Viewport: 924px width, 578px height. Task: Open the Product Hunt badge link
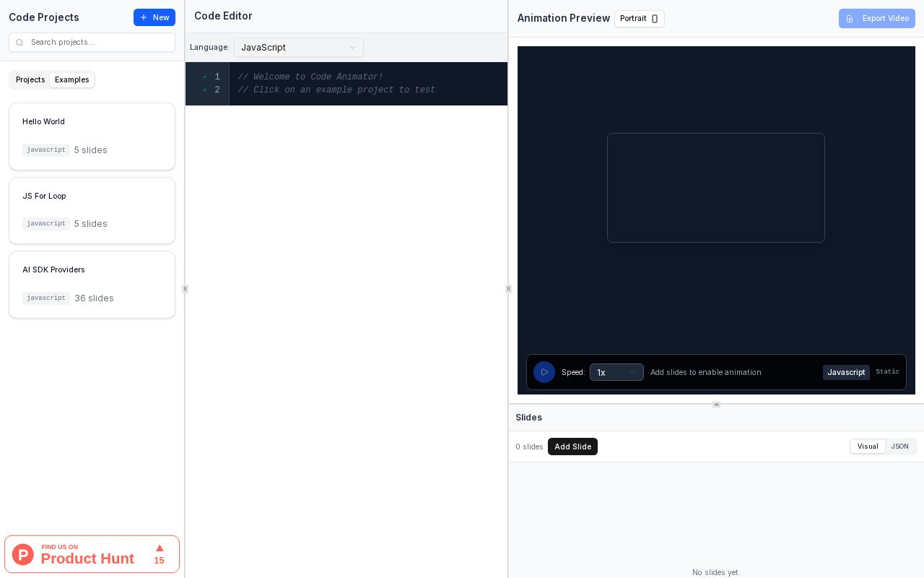[92, 554]
